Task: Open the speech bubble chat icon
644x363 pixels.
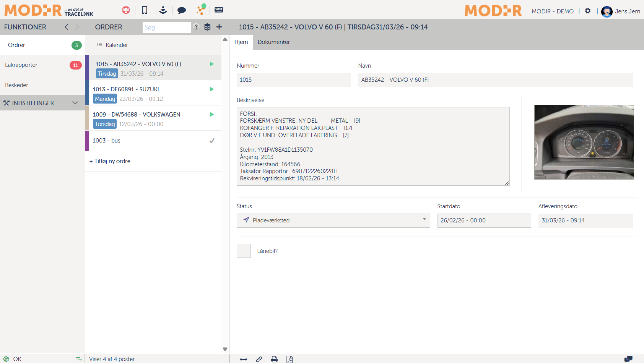Action: pos(182,10)
